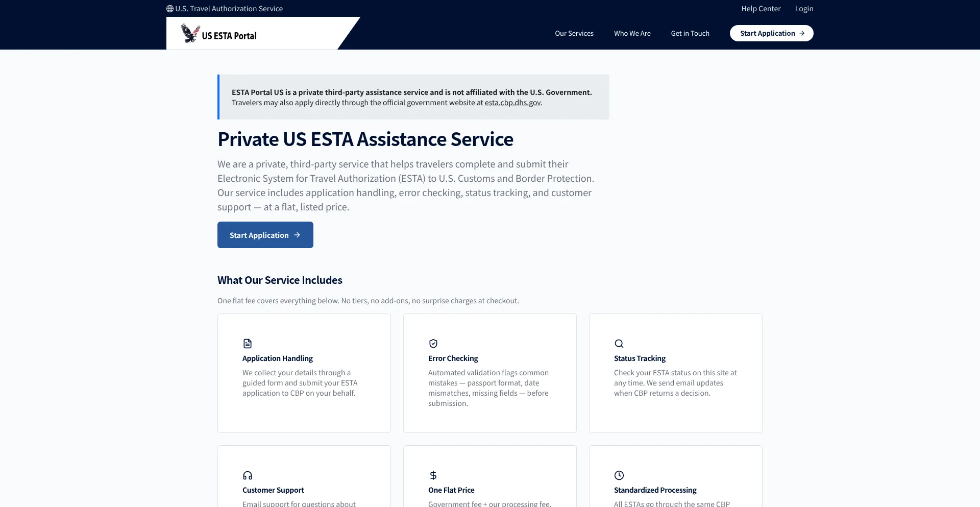Click the blue Start Application button

[265, 235]
